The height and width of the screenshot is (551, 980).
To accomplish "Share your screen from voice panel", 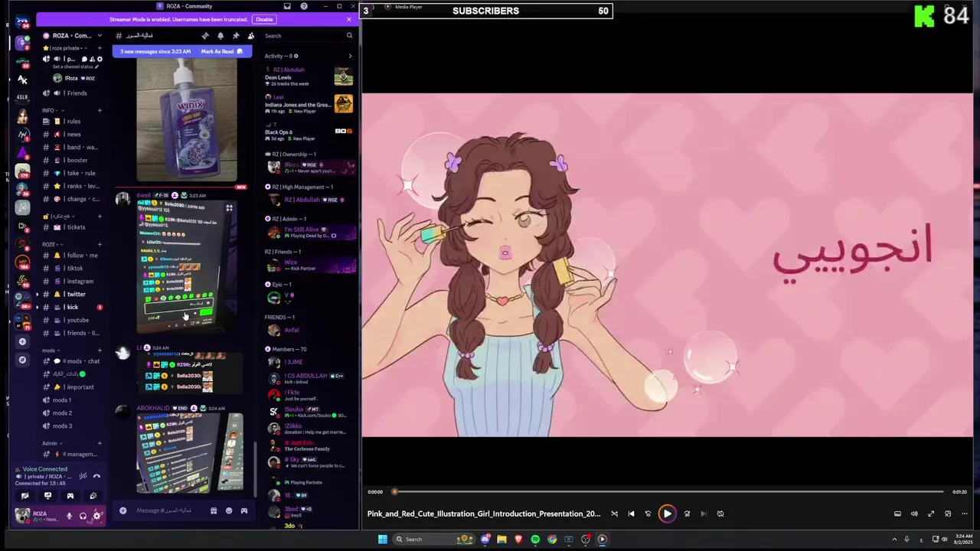I will (x=47, y=496).
